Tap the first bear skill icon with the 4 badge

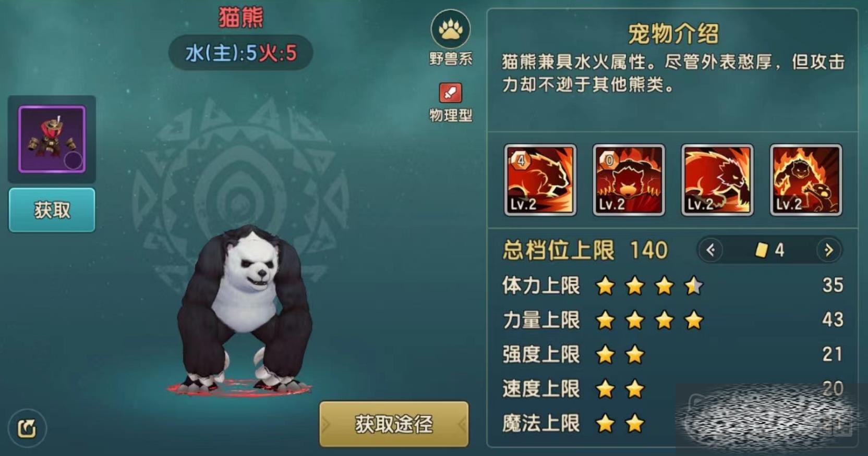(540, 180)
